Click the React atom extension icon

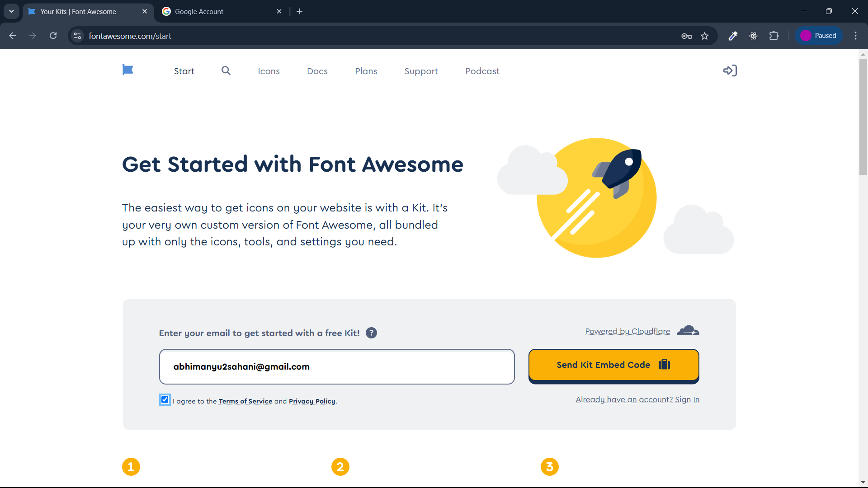(753, 36)
